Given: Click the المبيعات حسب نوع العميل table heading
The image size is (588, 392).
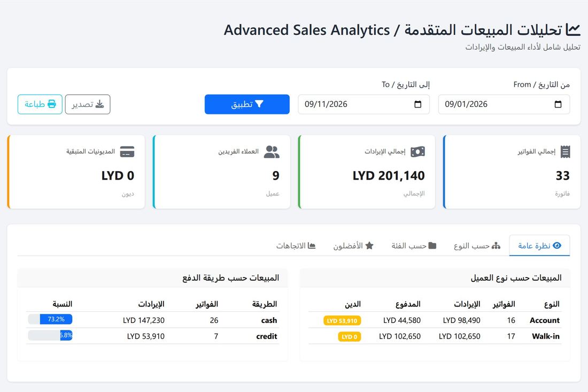Looking at the screenshot, I should [x=516, y=278].
